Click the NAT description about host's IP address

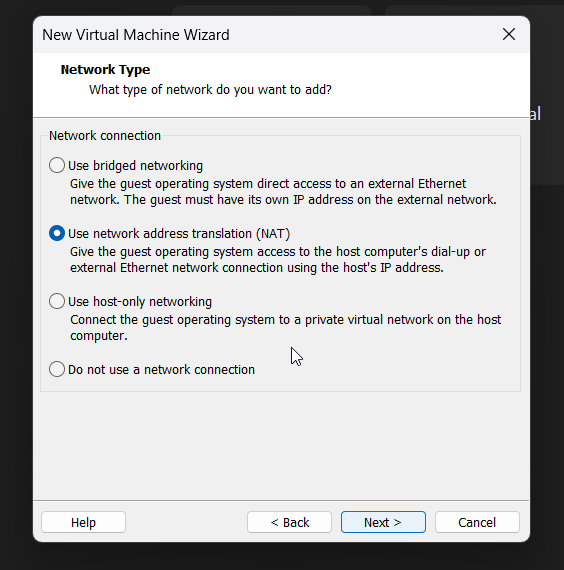tap(278, 260)
